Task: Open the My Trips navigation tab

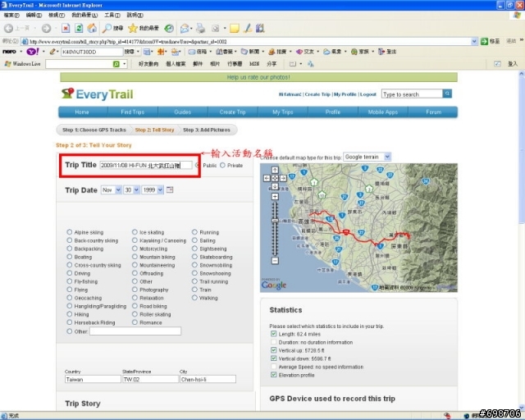Action: coord(282,112)
